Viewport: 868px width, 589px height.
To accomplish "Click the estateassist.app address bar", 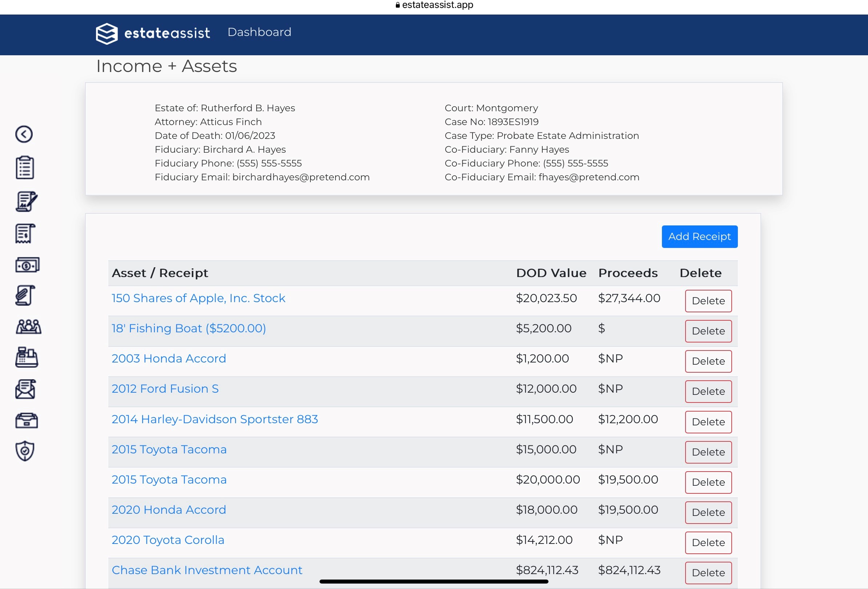I will (434, 5).
